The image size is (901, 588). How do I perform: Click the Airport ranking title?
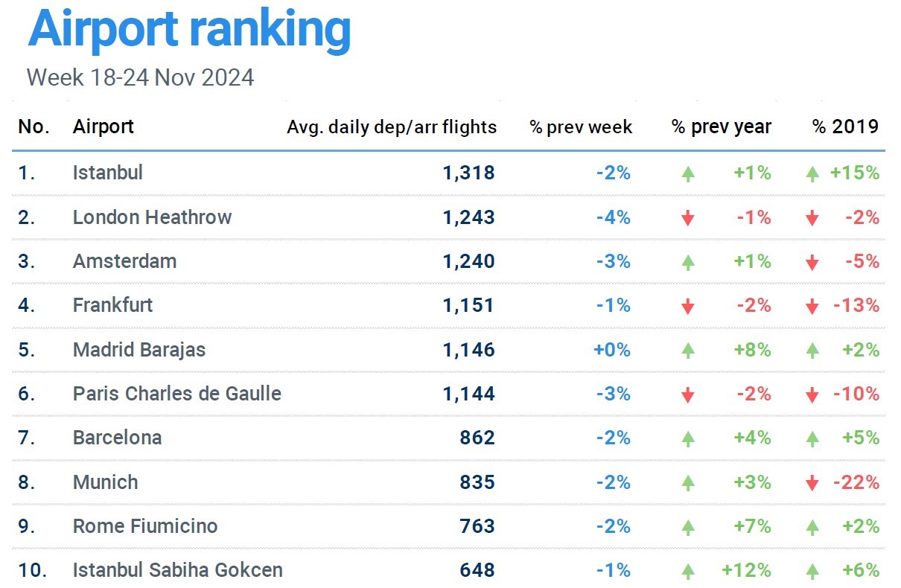189,30
